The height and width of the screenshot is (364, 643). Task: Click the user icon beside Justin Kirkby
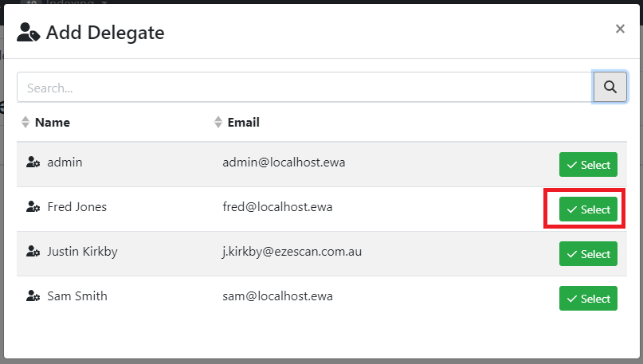coord(33,252)
